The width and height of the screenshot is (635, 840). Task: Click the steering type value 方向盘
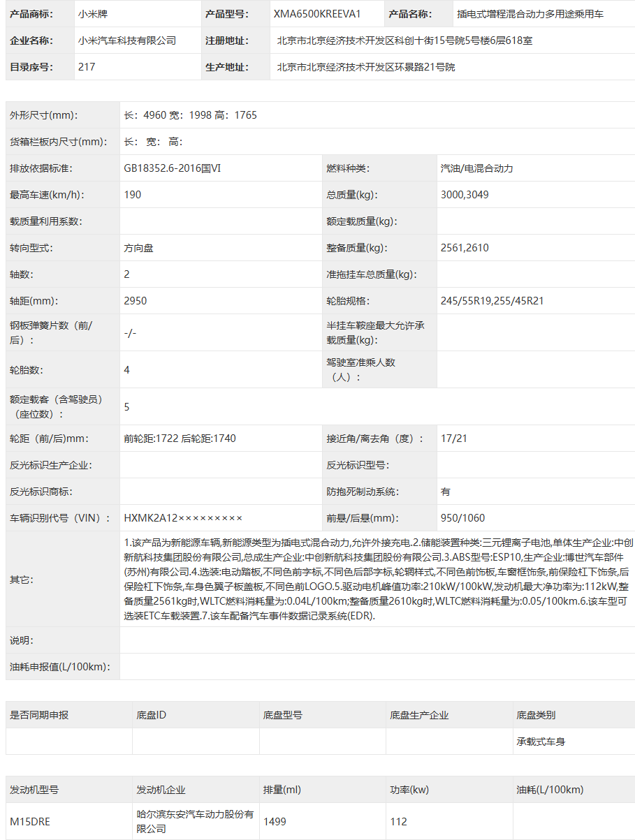click(138, 248)
